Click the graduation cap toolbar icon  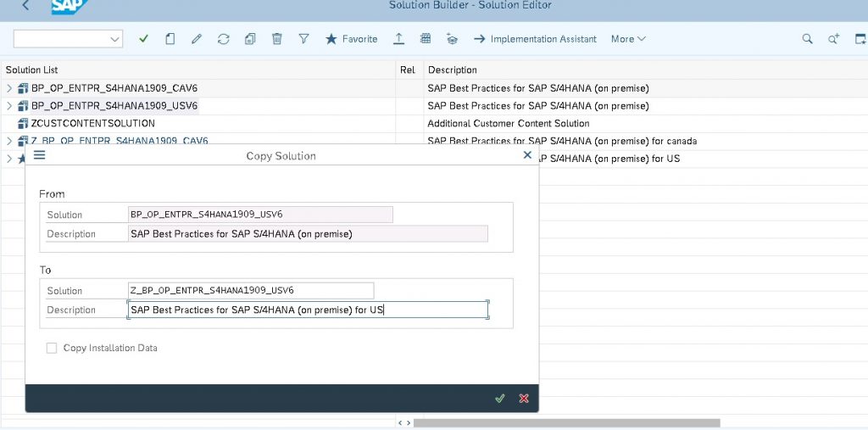point(452,39)
